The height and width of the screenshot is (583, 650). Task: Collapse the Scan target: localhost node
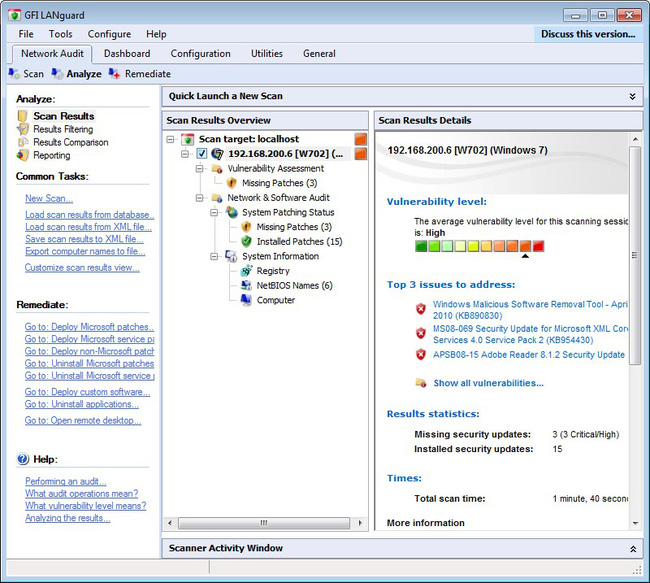170,139
